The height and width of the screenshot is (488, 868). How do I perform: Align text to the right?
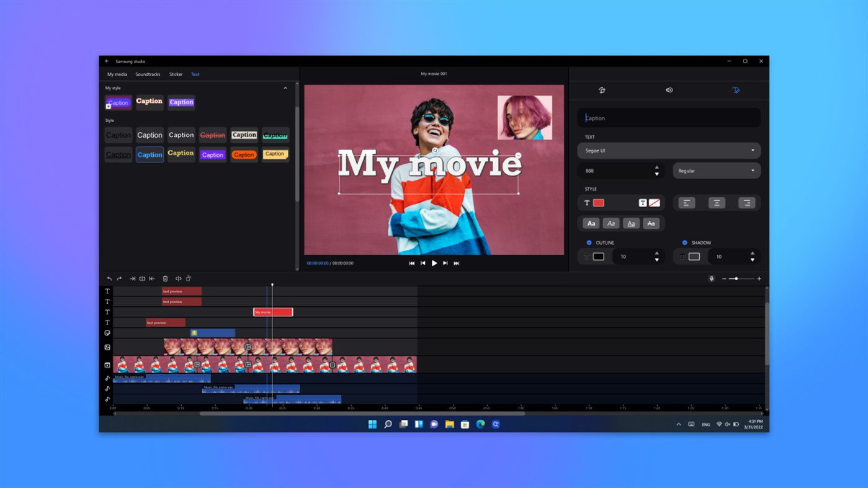point(747,203)
